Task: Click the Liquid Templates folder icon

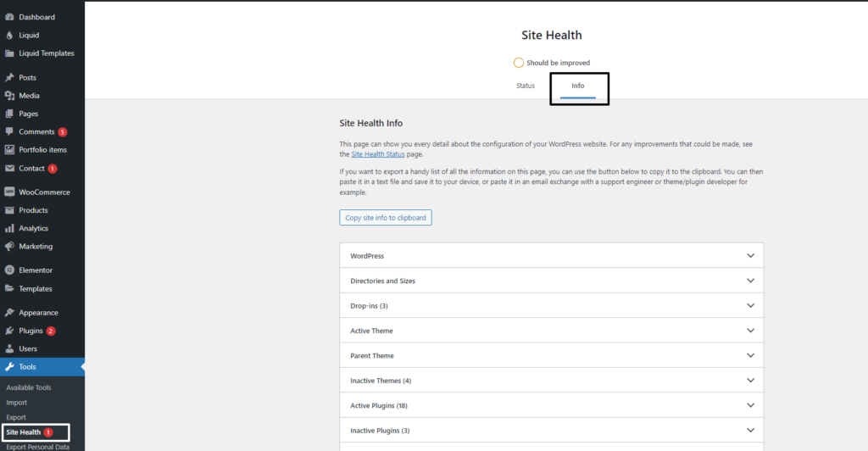Action: point(9,53)
